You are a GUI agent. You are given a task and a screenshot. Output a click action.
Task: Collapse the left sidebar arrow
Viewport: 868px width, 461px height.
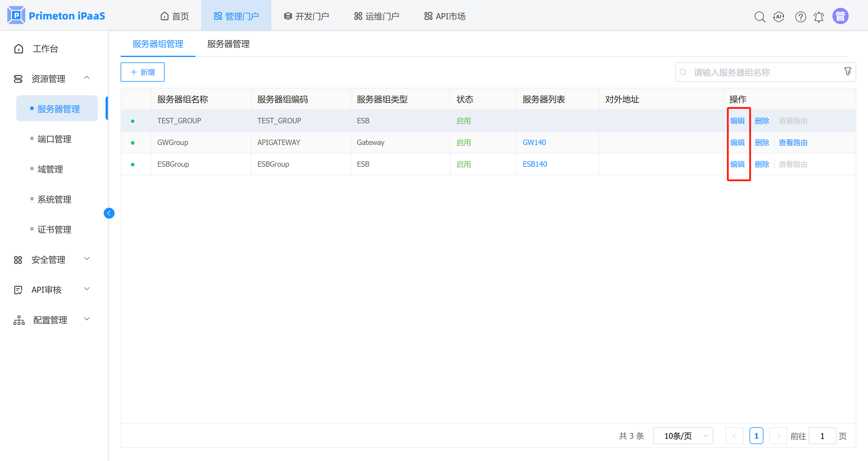tap(109, 213)
